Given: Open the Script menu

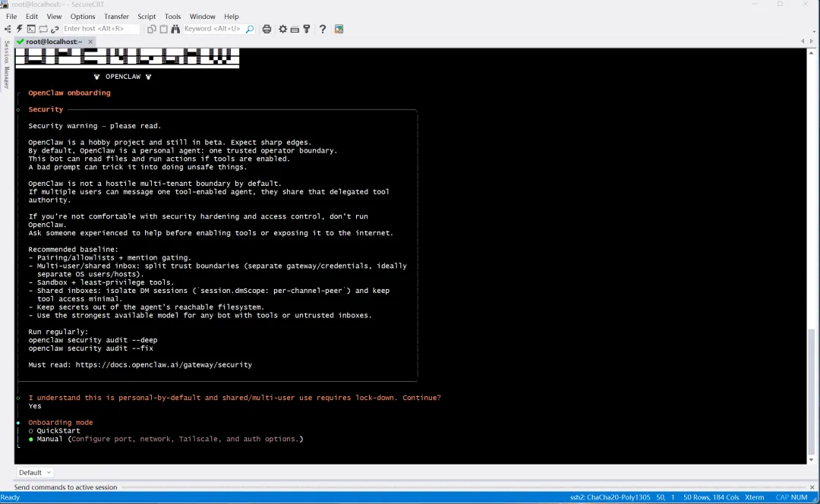Looking at the screenshot, I should [147, 16].
